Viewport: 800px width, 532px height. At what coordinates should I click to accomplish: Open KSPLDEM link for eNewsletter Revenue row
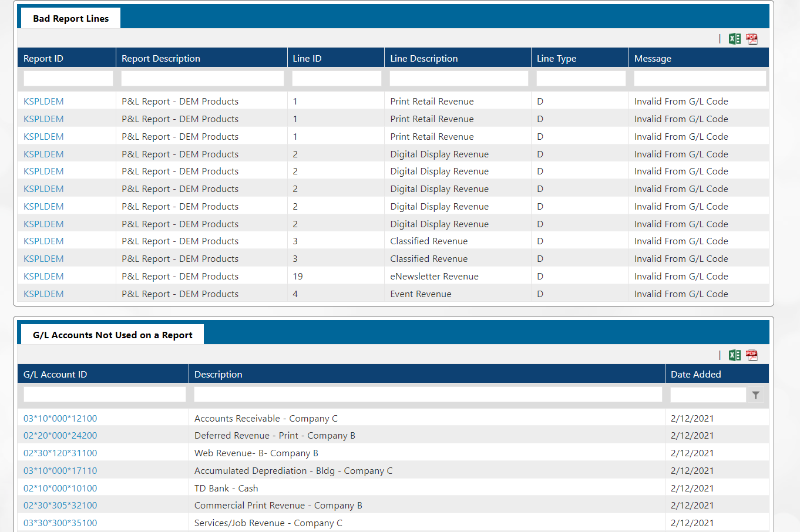43,277
